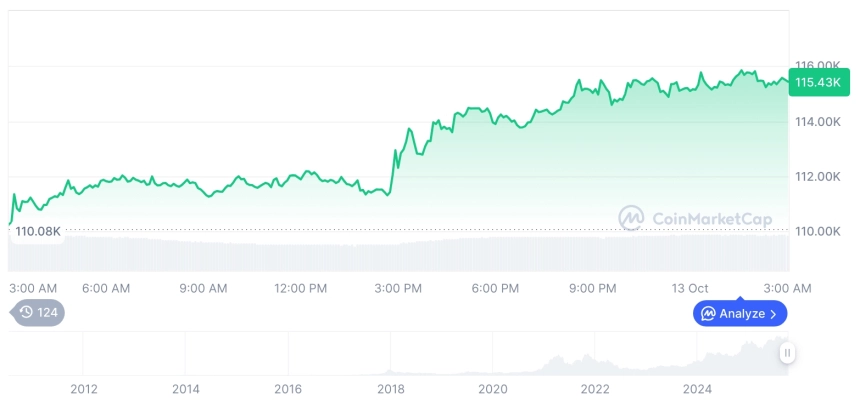This screenshot has height=401, width=860.
Task: Click the 114.00K price axis label
Action: point(817,122)
